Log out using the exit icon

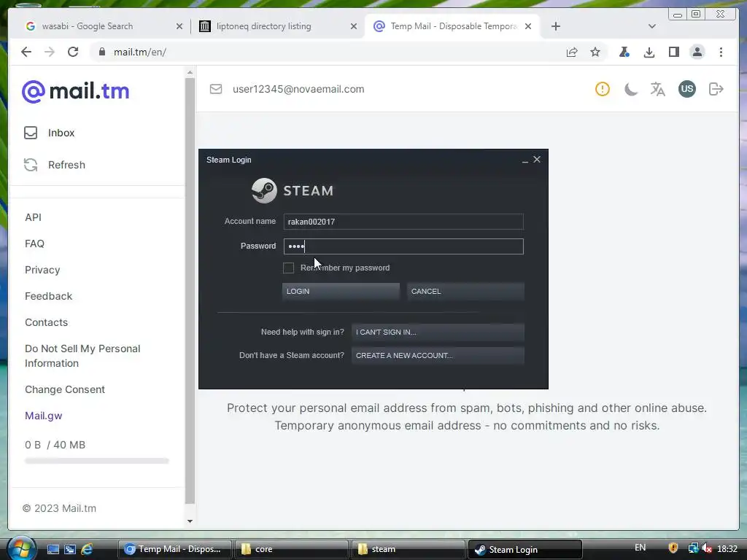716,89
